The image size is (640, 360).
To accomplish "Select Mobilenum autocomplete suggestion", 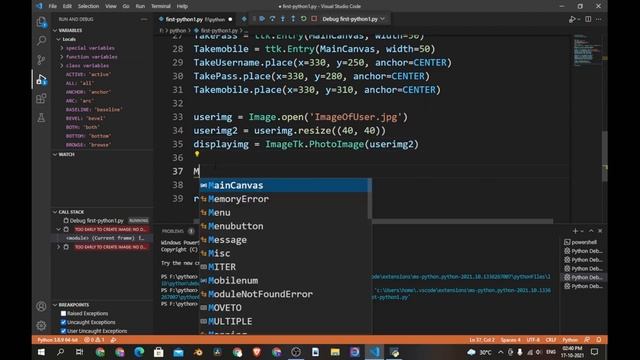I will [x=285, y=280].
